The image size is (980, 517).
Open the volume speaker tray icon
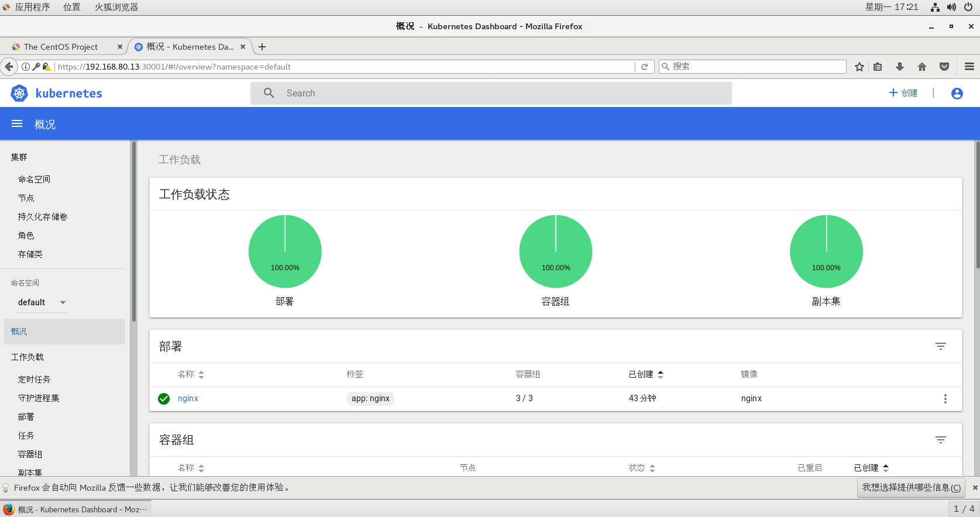pos(951,7)
